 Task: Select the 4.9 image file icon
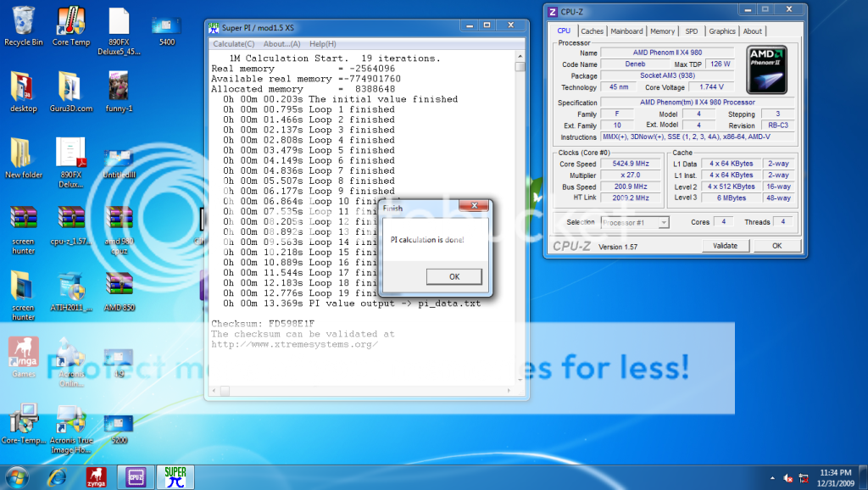[x=119, y=363]
